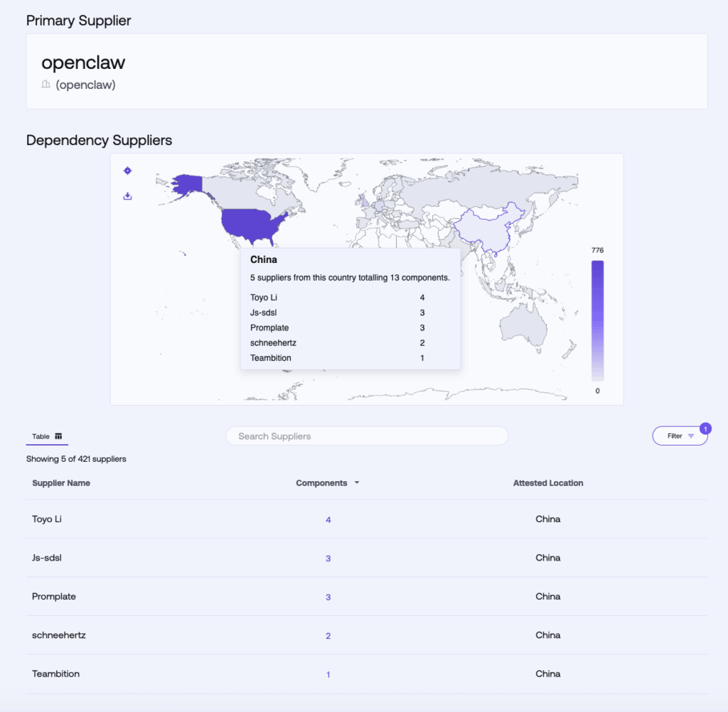
Task: Click Promplate in the map tooltip
Action: pyautogui.click(x=269, y=328)
